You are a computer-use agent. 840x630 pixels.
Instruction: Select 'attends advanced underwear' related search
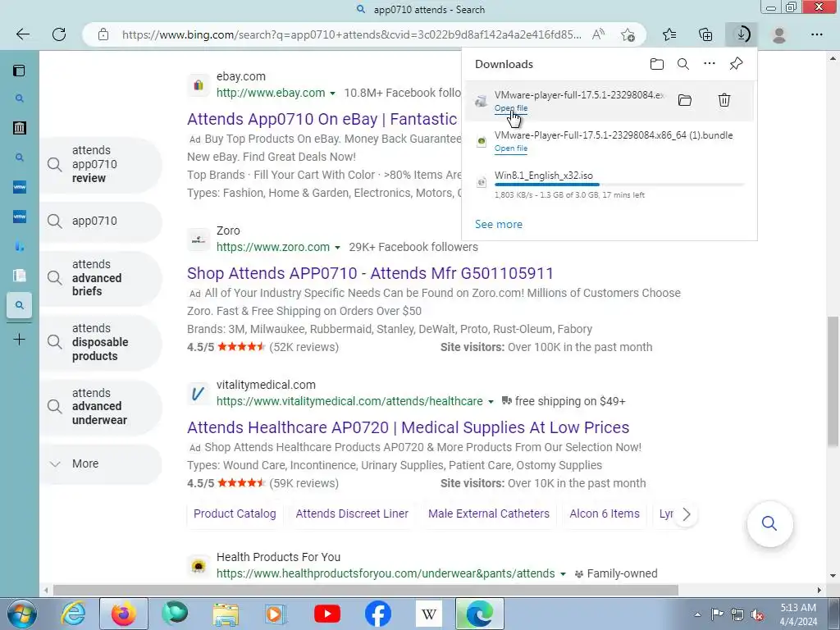100,407
